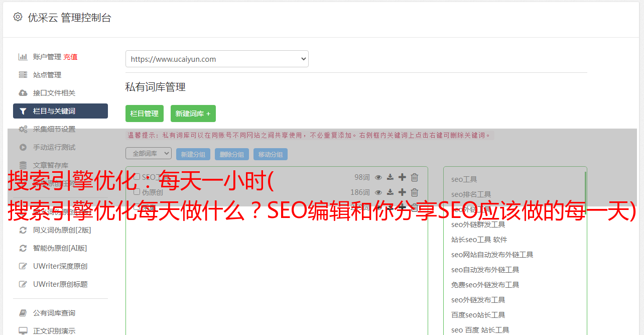644x335 pixels.
Task: Click the edit icon for UWriter原创标题
Action: (x=23, y=284)
